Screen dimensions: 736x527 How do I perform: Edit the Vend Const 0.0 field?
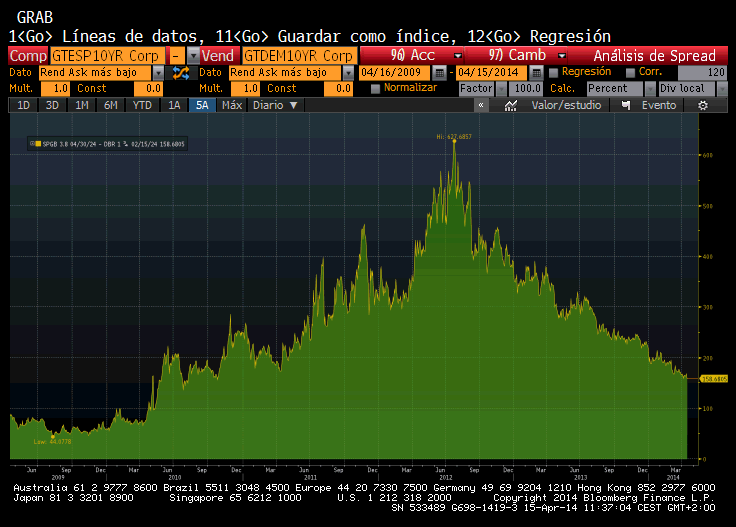coord(338,89)
